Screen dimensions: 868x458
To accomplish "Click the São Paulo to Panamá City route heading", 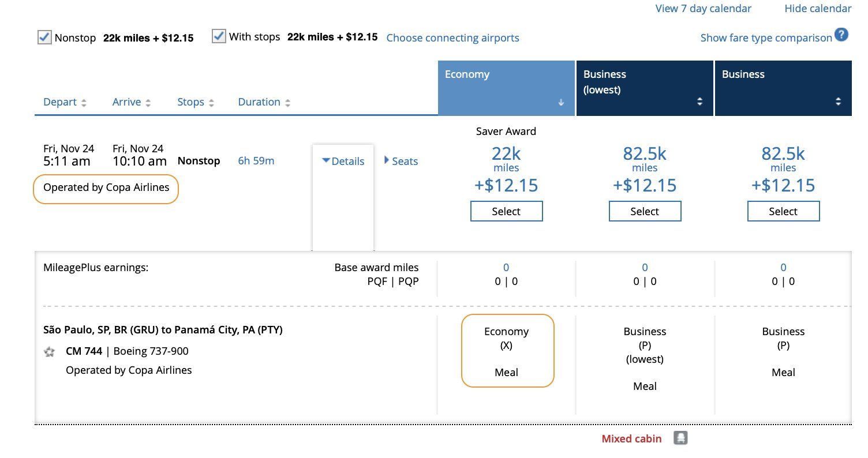I will (x=163, y=331).
